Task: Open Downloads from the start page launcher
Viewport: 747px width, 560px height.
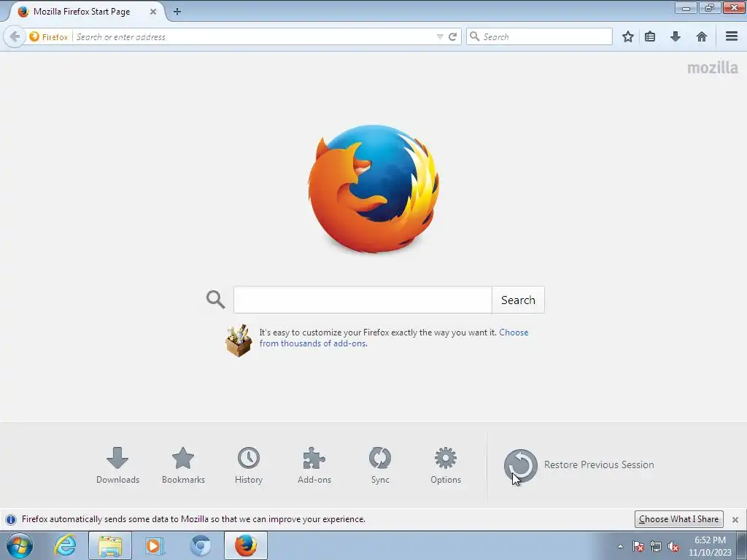Action: (x=117, y=465)
